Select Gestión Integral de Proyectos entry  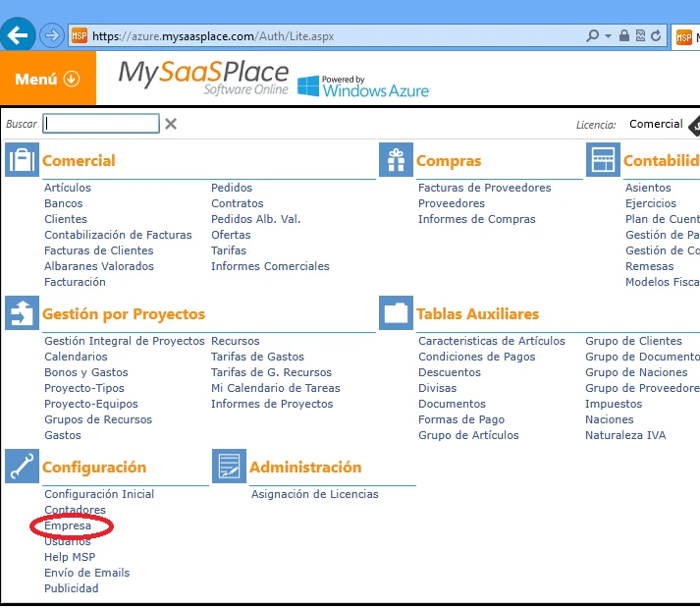click(x=124, y=341)
